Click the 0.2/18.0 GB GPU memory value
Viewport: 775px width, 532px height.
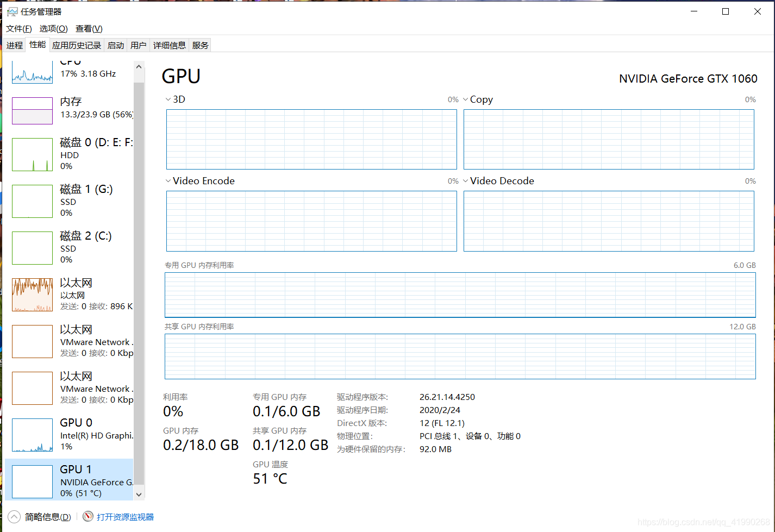pos(201,445)
